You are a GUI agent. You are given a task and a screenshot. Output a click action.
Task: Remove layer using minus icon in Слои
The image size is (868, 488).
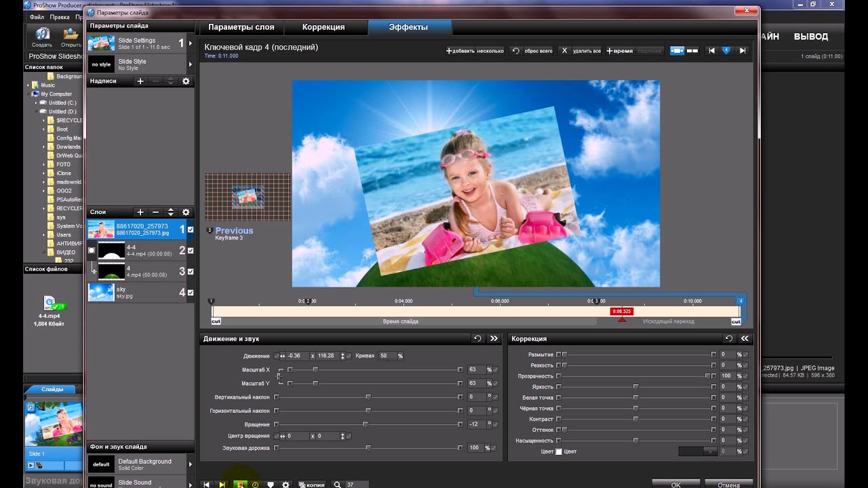point(155,212)
